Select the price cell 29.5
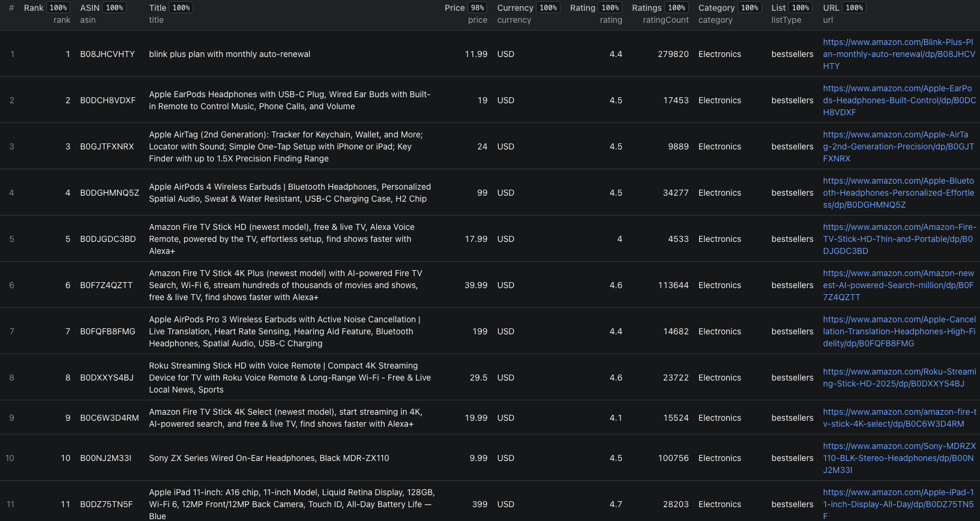Screen dimensions: 980x521 point(479,378)
